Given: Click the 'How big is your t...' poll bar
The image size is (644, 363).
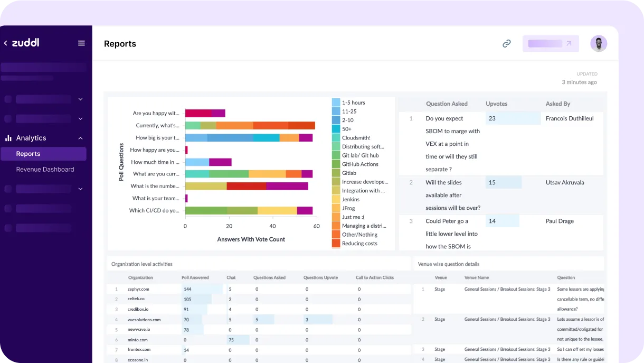Looking at the screenshot, I should click(249, 137).
